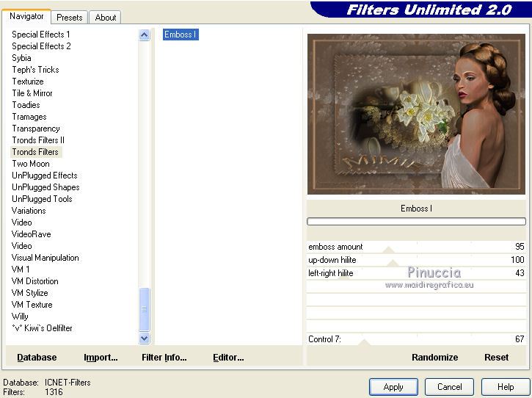The width and height of the screenshot is (532, 398).
Task: Select the Sybia category
Action: tap(21, 58)
